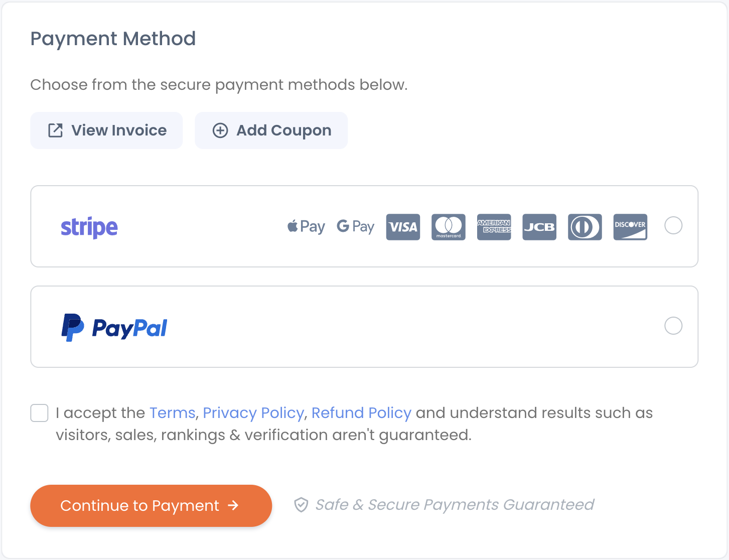Click the Continue to Payment button
729x560 pixels.
pyautogui.click(x=151, y=506)
